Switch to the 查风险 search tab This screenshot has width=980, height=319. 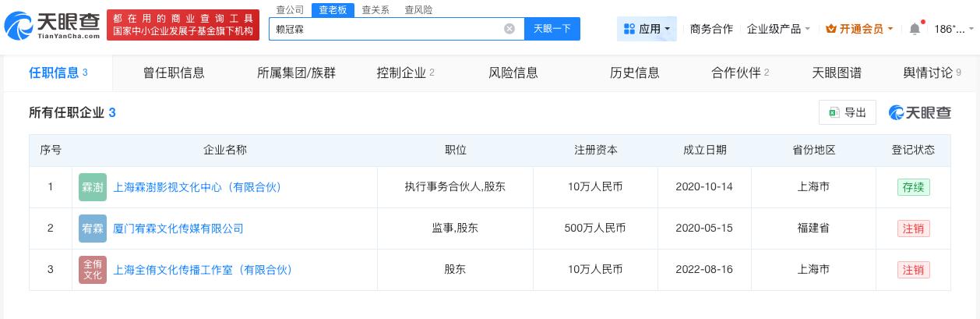click(x=418, y=9)
